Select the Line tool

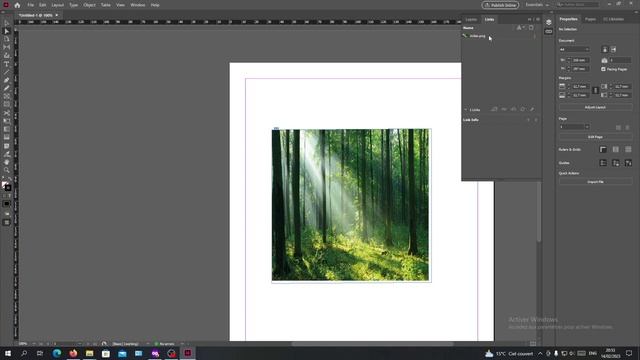[x=7, y=72]
